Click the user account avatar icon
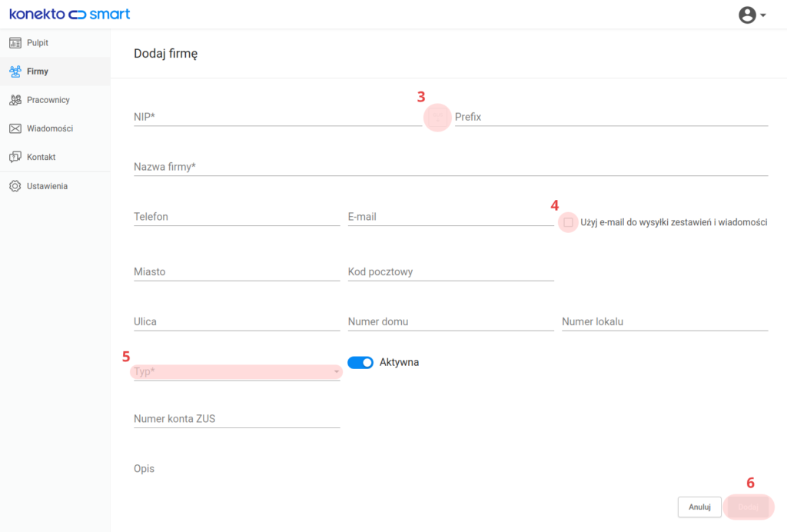The height and width of the screenshot is (532, 787). (x=747, y=15)
